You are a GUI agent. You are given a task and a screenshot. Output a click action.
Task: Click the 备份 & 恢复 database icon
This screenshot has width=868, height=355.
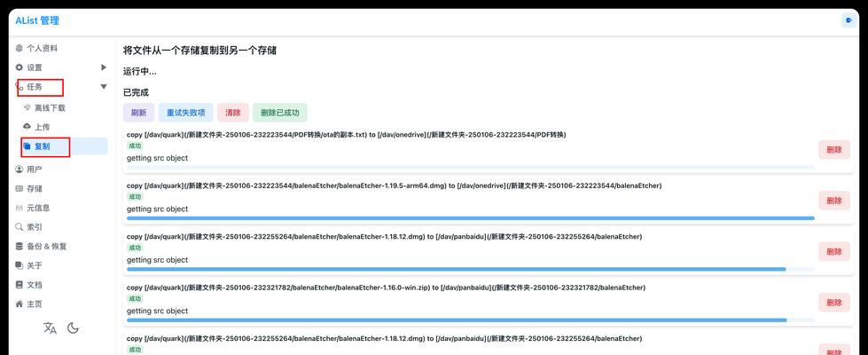click(20, 246)
